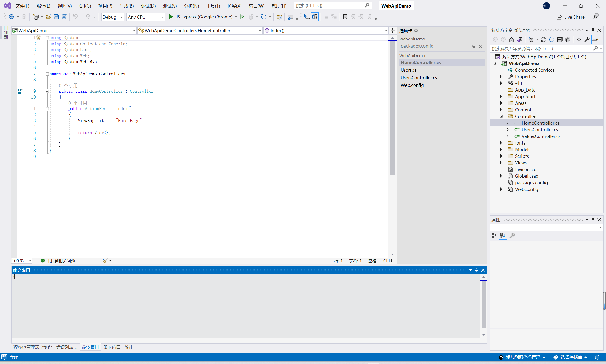Click Collapse All in Solution Explorer toolbar

(560, 39)
